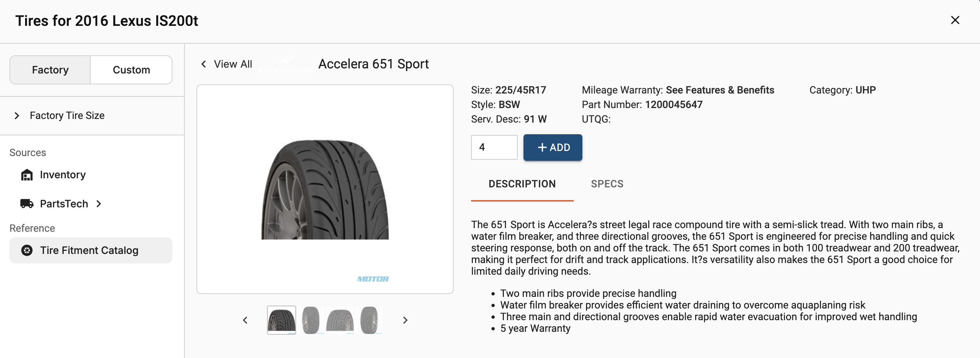The width and height of the screenshot is (980, 358).
Task: Select the second gray tire thumbnail
Action: point(310,320)
